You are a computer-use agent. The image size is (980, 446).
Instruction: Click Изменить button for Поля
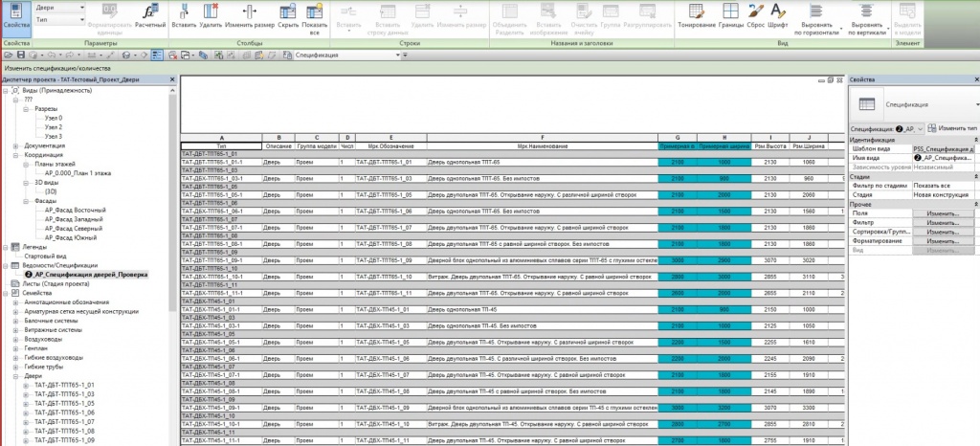pyautogui.click(x=943, y=213)
